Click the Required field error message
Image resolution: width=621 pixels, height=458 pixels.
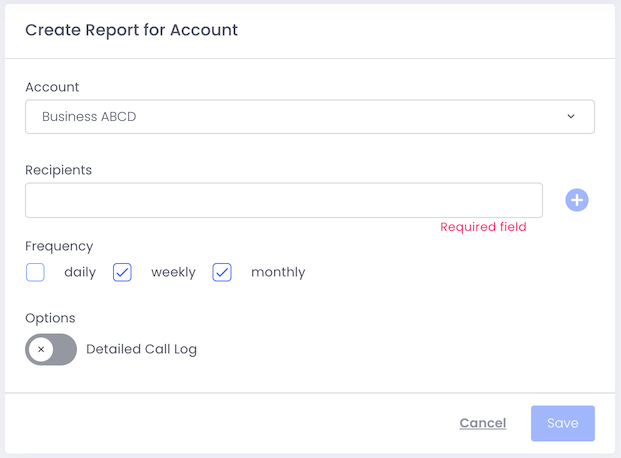point(483,227)
